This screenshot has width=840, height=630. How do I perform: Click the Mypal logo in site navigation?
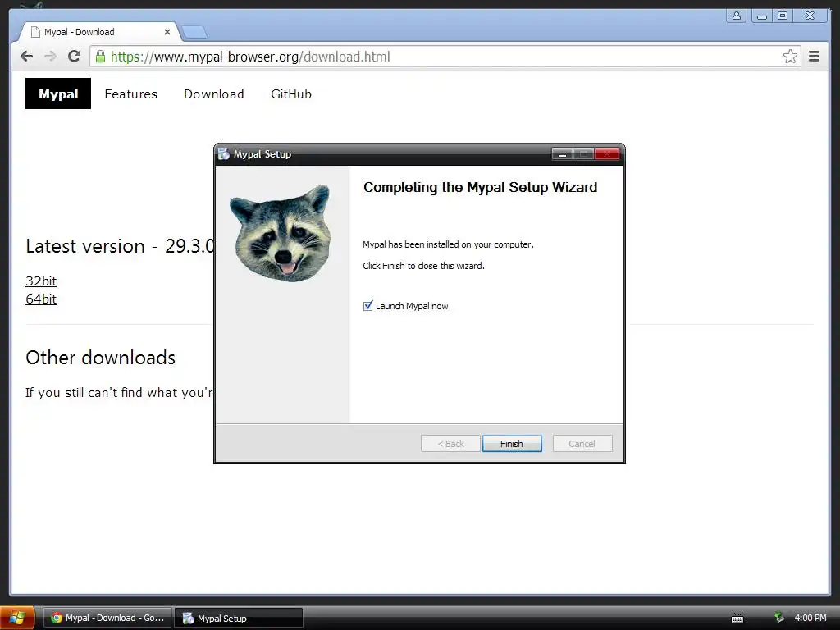tap(58, 94)
